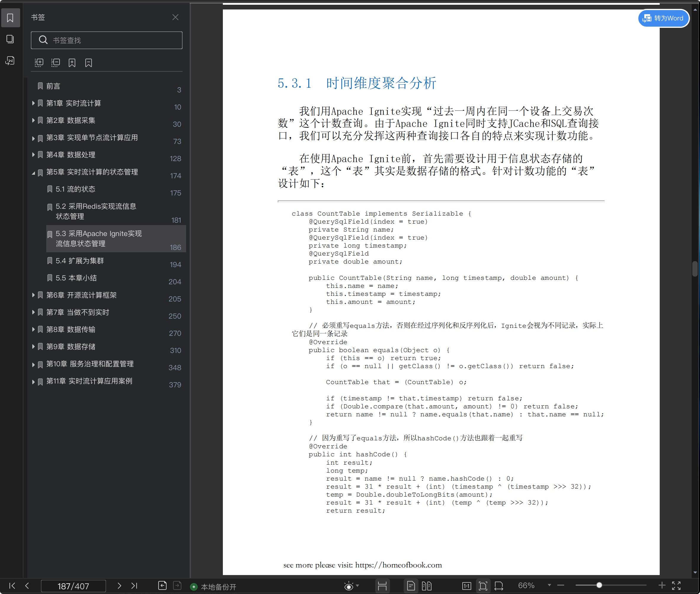Viewport: 700px width, 594px height.
Task: Zoom out with minus button
Action: point(561,585)
